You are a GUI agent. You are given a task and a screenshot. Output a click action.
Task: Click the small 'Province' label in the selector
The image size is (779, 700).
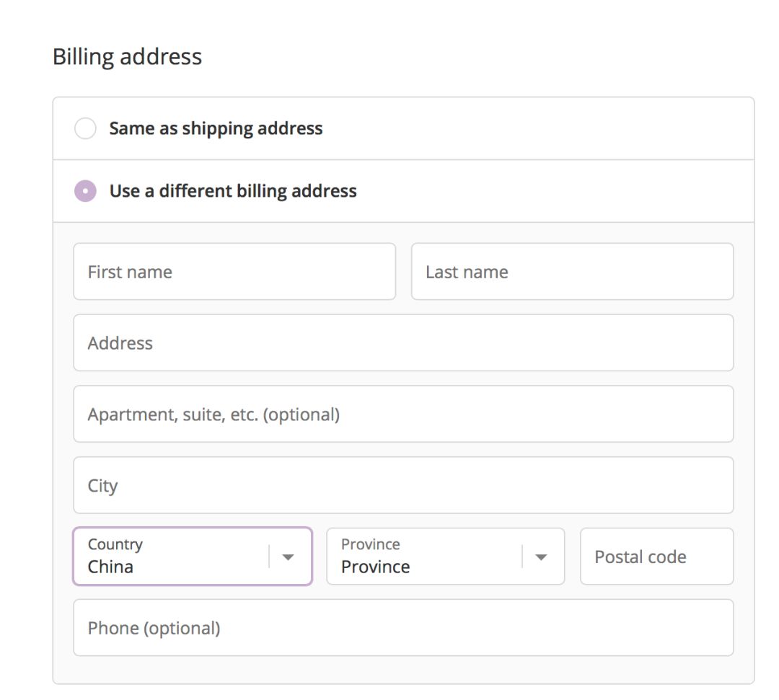[x=370, y=544]
